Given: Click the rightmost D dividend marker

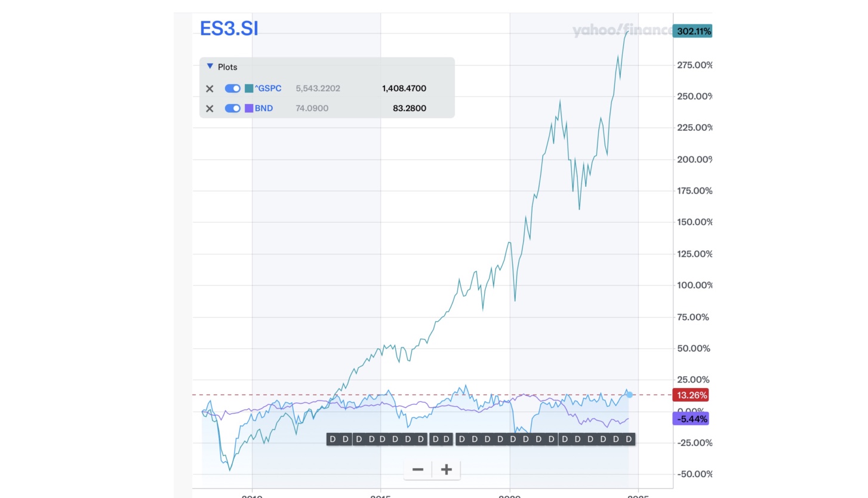Looking at the screenshot, I should 629,439.
